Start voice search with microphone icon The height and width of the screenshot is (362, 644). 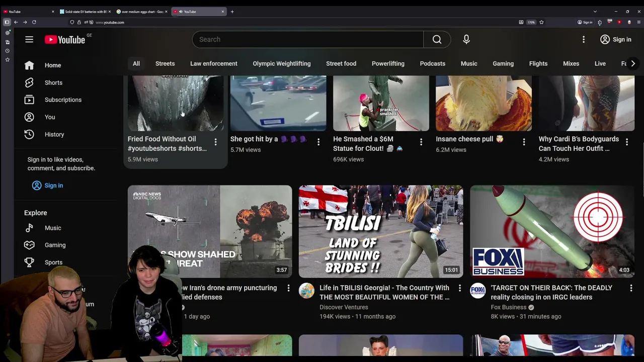click(466, 39)
